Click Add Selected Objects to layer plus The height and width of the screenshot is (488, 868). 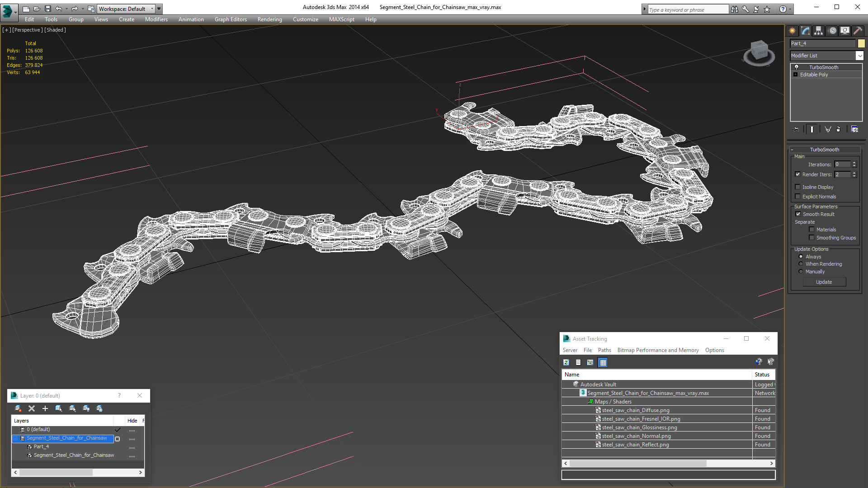(45, 408)
